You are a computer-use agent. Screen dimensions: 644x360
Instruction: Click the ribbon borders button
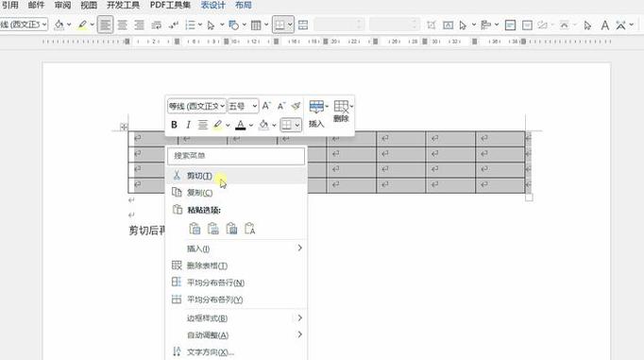click(280, 26)
